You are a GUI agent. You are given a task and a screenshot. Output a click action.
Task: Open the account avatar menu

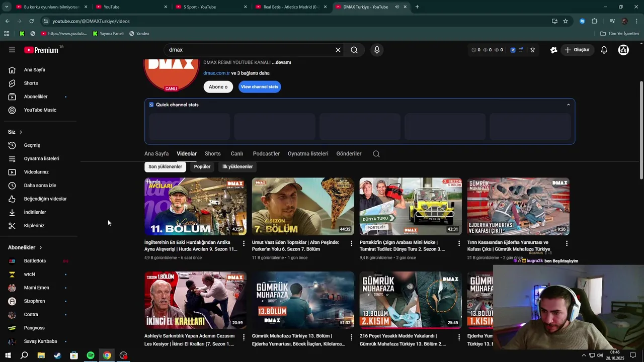coord(623,50)
